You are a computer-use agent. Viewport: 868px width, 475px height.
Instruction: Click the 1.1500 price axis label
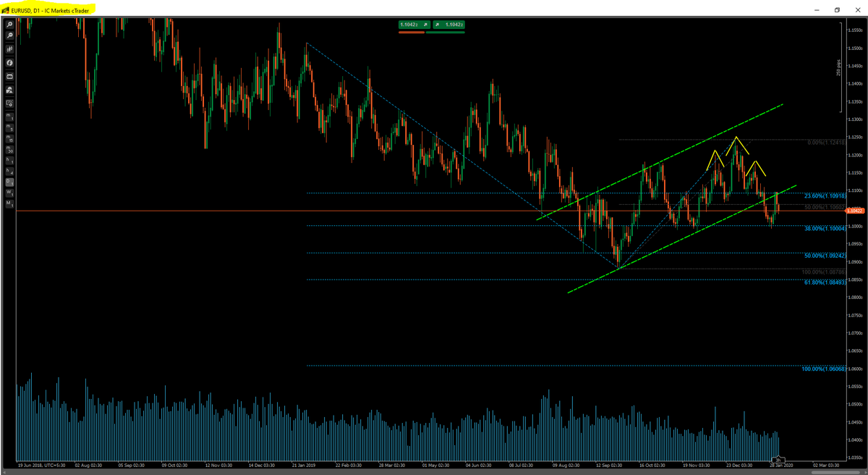pyautogui.click(x=854, y=49)
